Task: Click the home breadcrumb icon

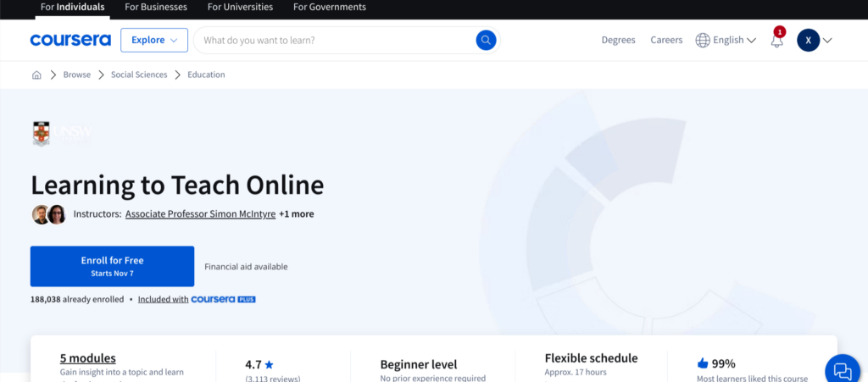Action: click(x=36, y=75)
